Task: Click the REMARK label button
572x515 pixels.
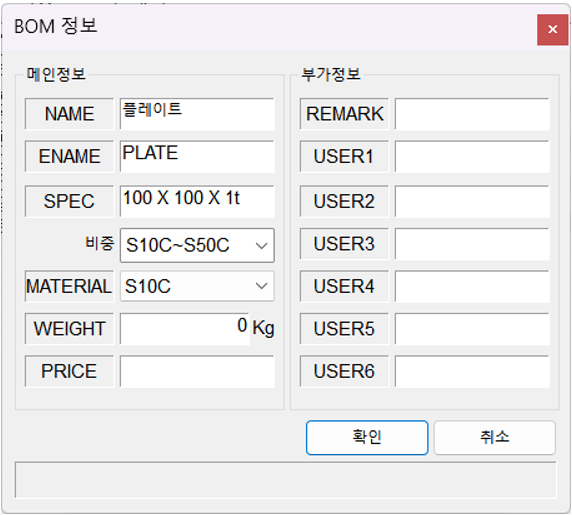Action: coord(344,114)
